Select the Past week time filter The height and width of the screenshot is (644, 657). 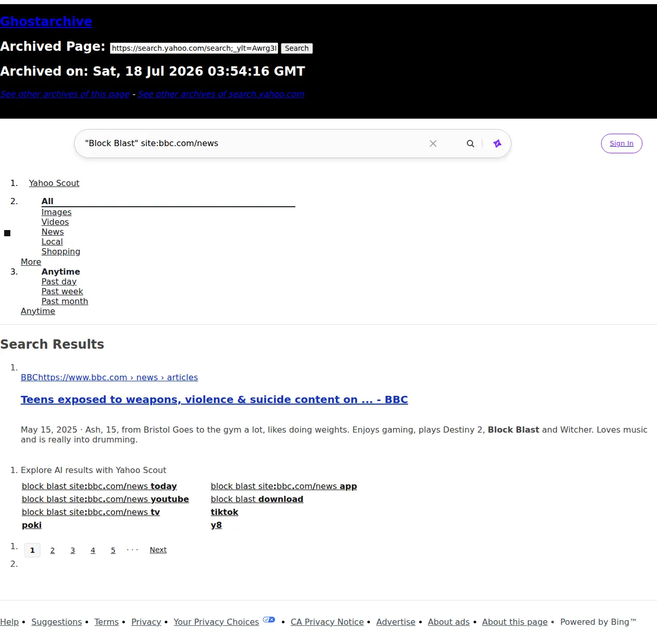point(62,291)
